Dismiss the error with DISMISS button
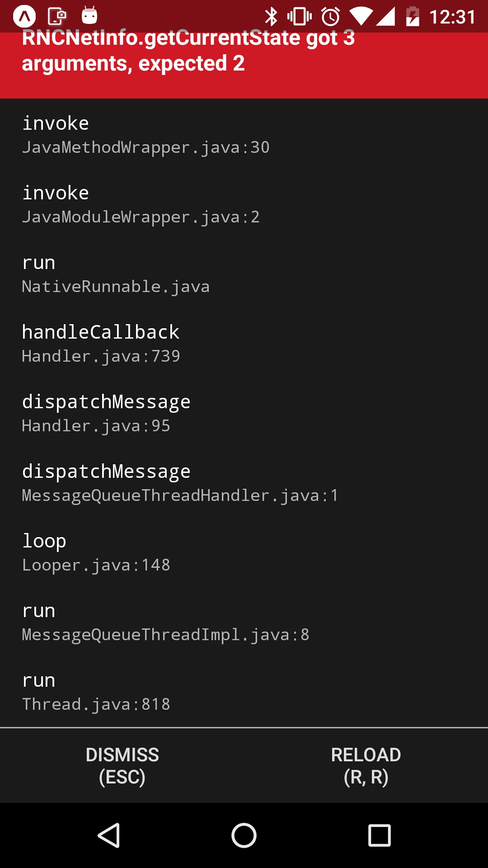 123,766
